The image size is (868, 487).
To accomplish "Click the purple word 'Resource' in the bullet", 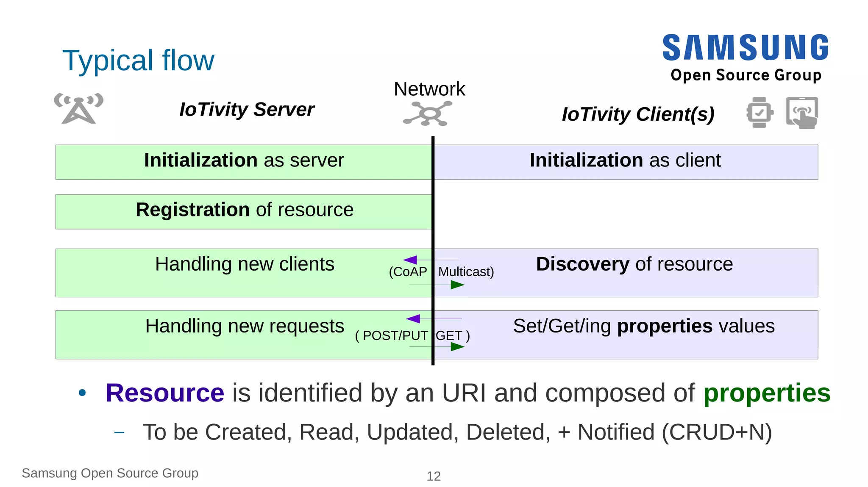I will [x=165, y=393].
